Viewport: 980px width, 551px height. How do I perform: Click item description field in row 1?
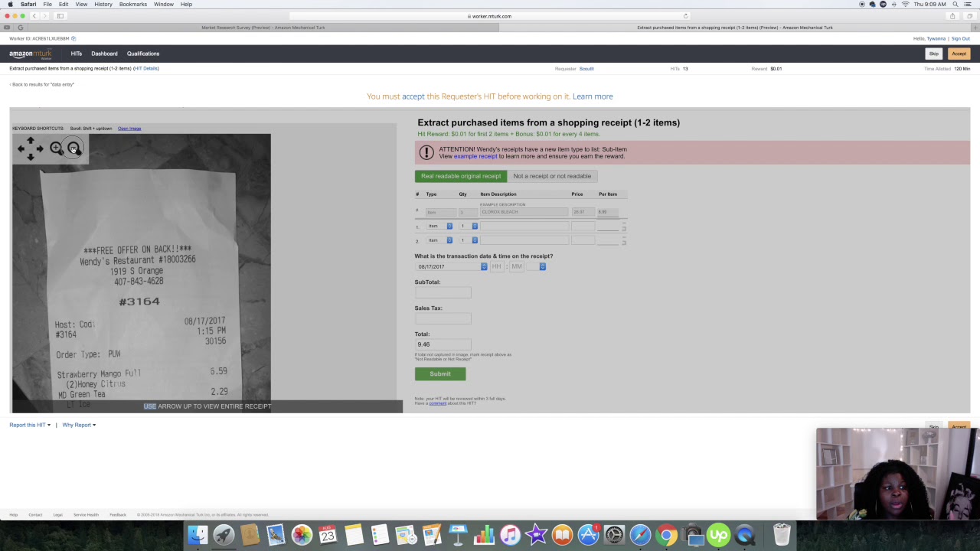pyautogui.click(x=524, y=226)
